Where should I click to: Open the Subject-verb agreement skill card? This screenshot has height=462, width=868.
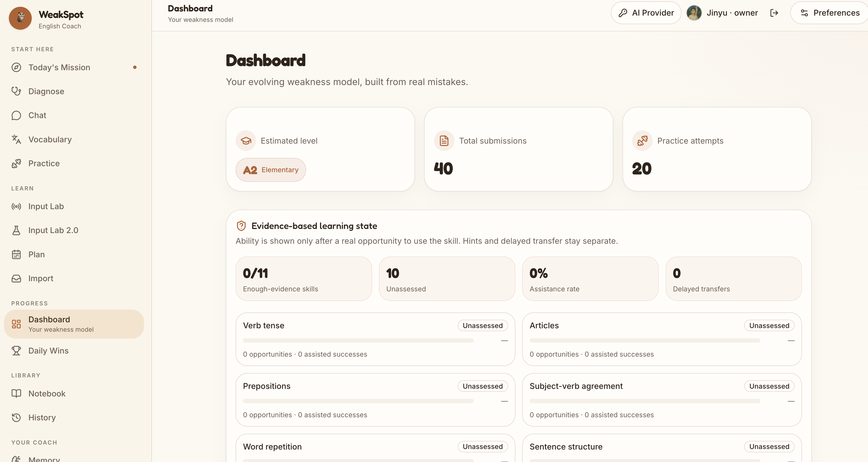(662, 400)
